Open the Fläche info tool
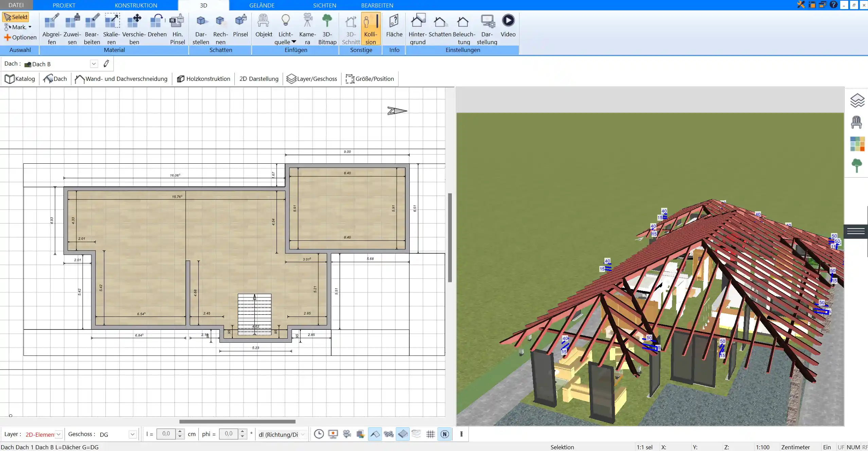This screenshot has height=451, width=868. [x=394, y=25]
